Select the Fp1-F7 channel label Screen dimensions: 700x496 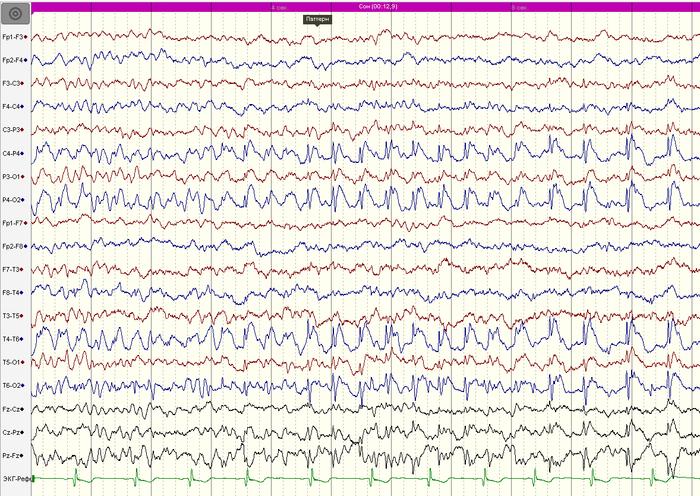click(13, 222)
